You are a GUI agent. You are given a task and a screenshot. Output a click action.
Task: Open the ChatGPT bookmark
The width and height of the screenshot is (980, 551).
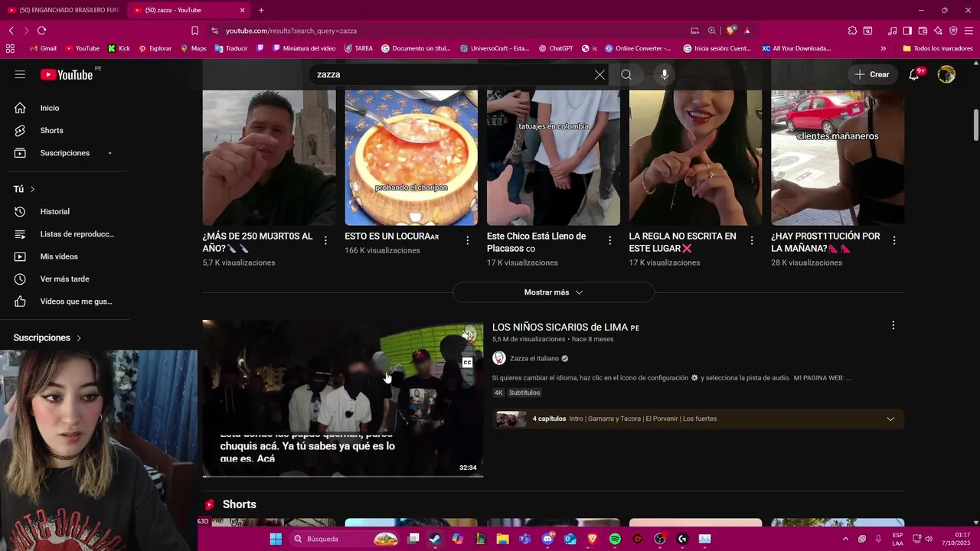click(556, 48)
